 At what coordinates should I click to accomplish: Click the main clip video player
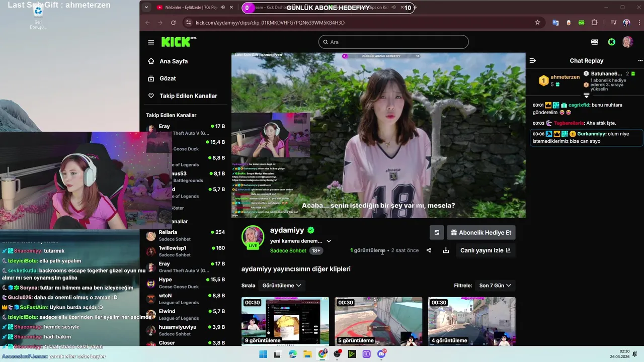378,135
